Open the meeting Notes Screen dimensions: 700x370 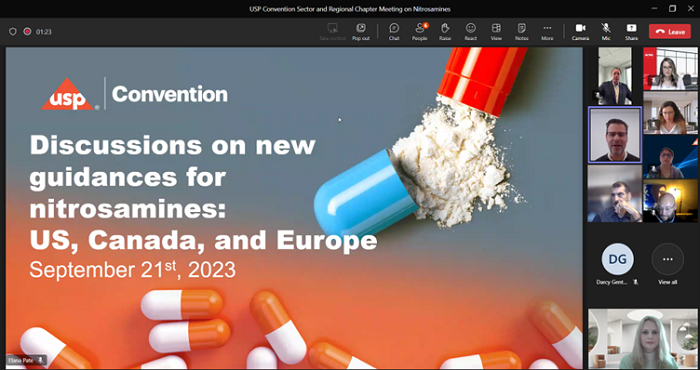[521, 32]
